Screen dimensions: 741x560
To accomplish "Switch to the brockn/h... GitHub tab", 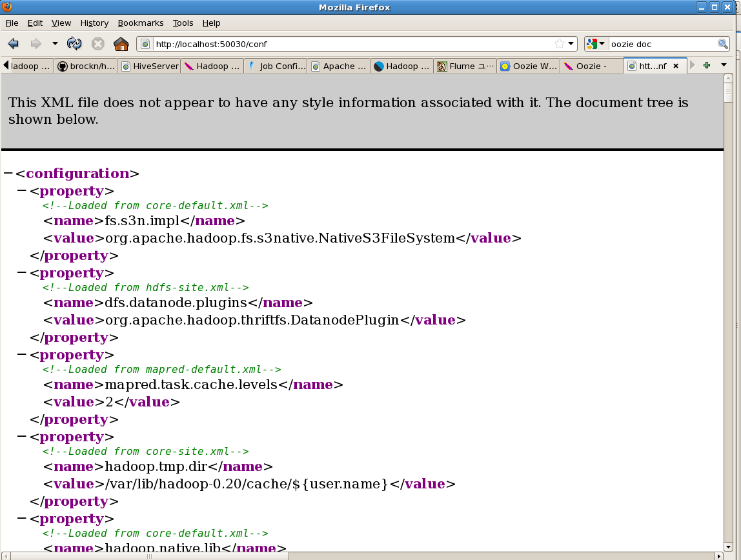I will (x=86, y=66).
